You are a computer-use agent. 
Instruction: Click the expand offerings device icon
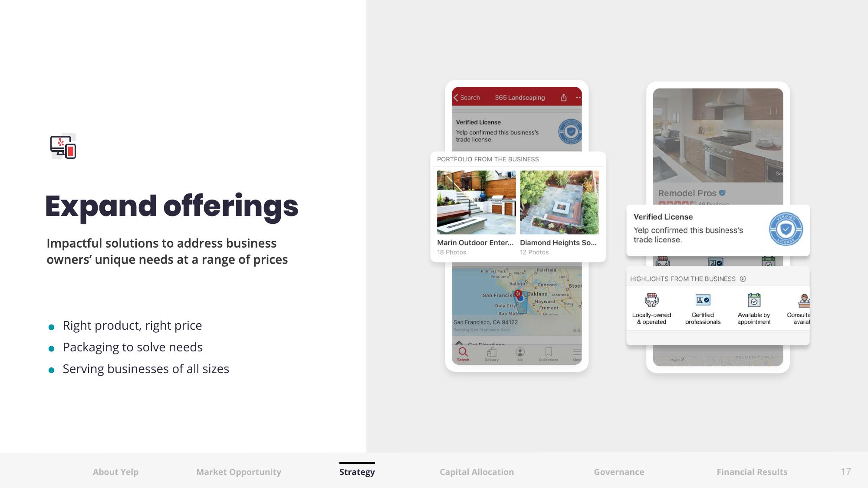tap(64, 147)
